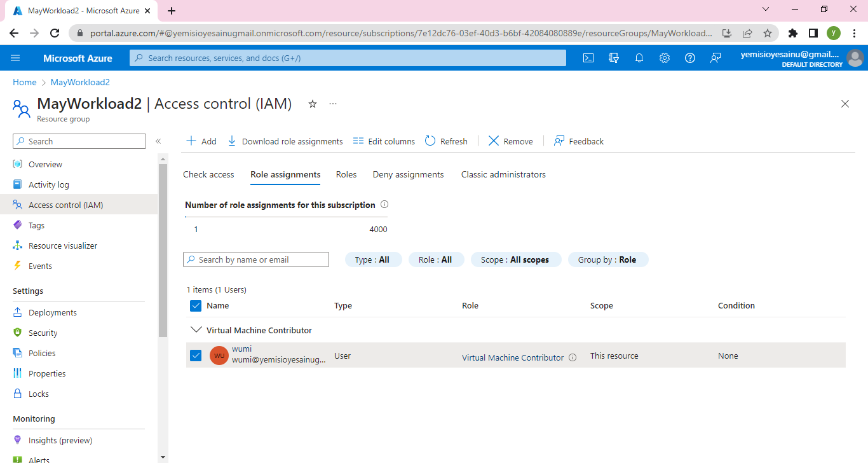Collapse the left resource menu
The height and width of the screenshot is (463, 868).
pyautogui.click(x=158, y=141)
